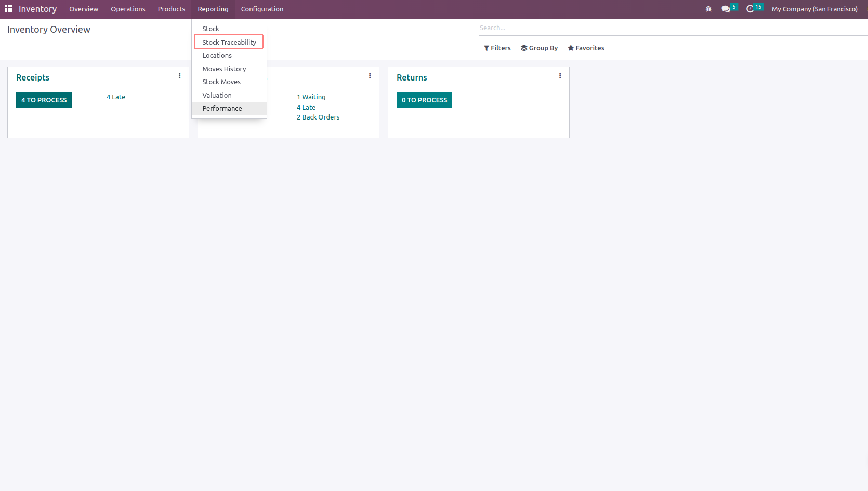The width and height of the screenshot is (868, 491).
Task: Open the activities clock icon
Action: (x=750, y=9)
